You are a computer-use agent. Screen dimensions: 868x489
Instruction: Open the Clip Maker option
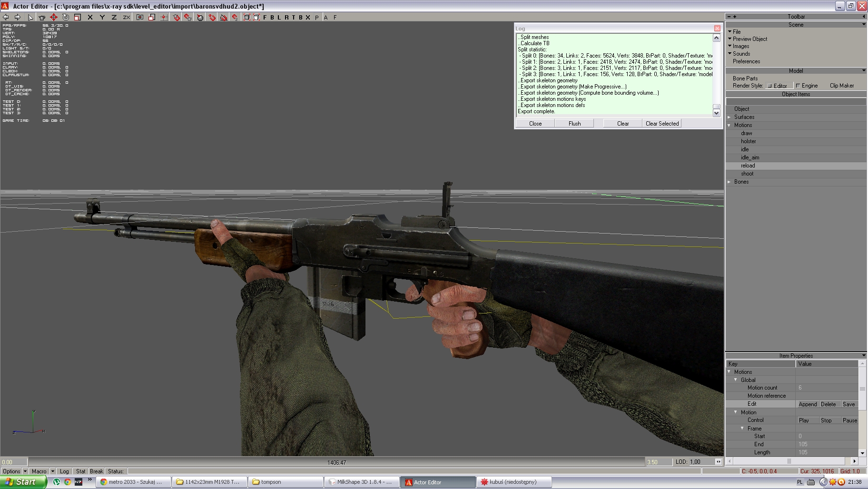click(x=842, y=86)
